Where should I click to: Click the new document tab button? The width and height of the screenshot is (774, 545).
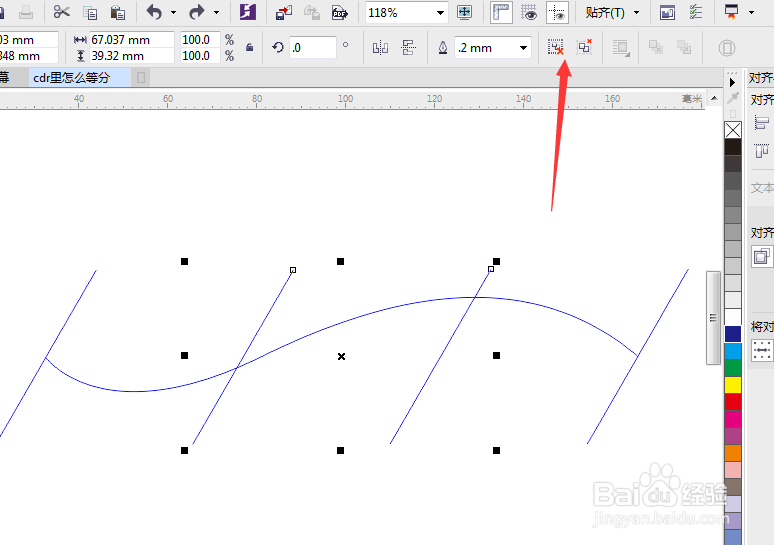coord(141,78)
